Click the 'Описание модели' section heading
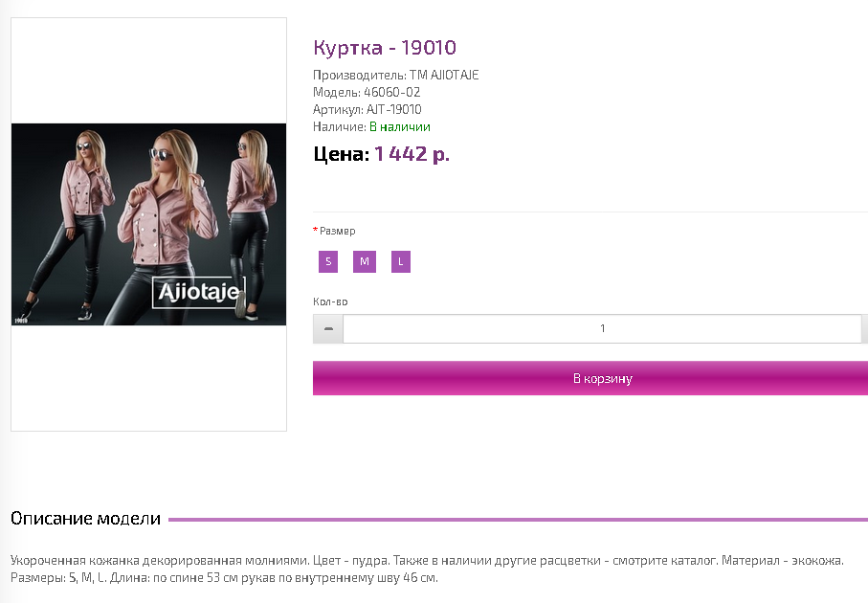This screenshot has width=868, height=603. 85,519
